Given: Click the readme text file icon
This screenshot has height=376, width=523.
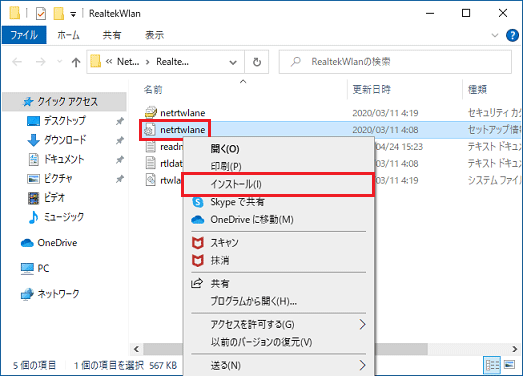Looking at the screenshot, I should tap(151, 146).
